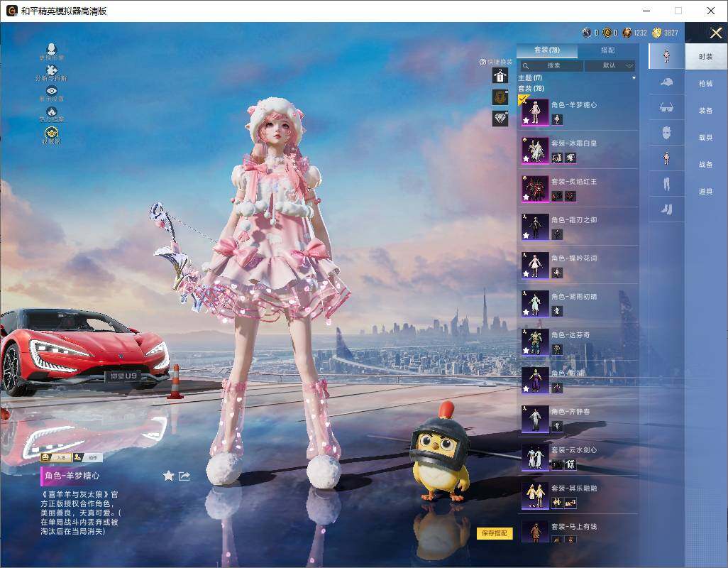The height and width of the screenshot is (568, 728).
Task: Click first sub-item icon under 套装-冰霜白皇
Action: 557,158
